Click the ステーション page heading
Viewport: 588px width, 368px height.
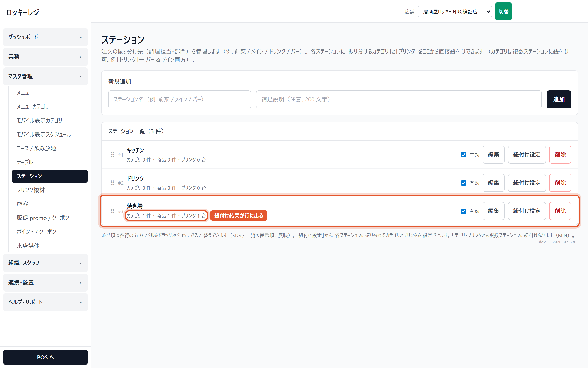[123, 40]
